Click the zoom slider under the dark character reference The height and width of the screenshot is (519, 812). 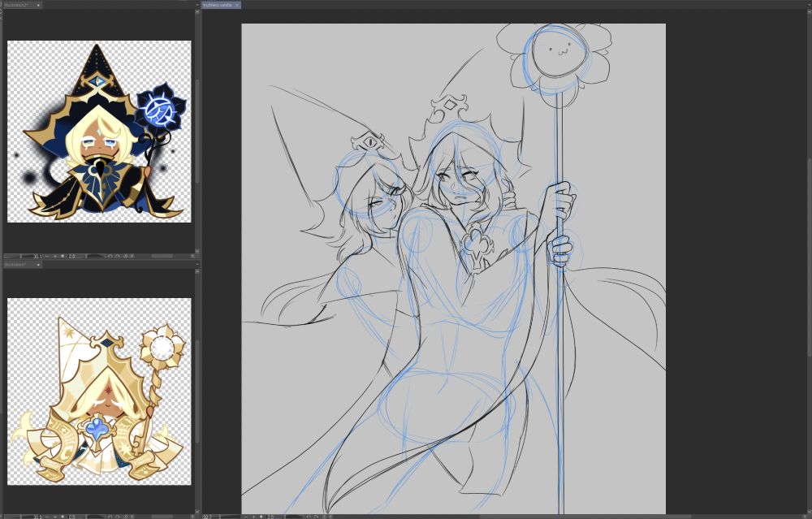[x=18, y=257]
